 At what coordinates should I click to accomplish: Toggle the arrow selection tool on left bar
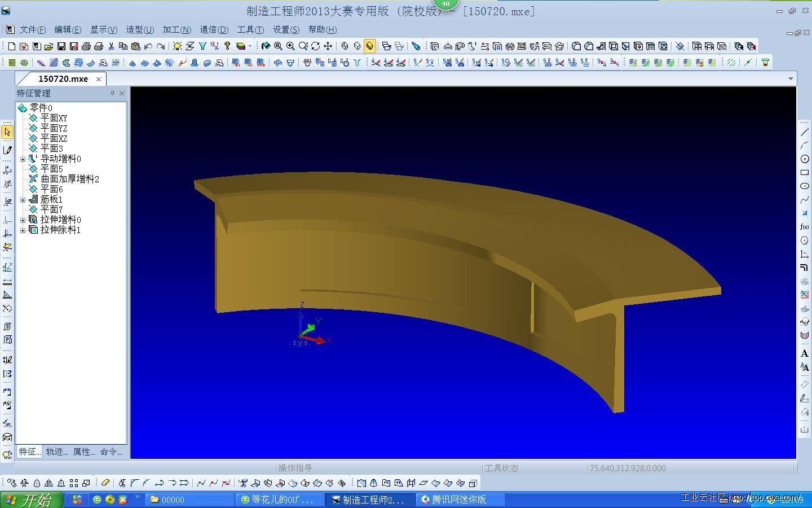(x=7, y=132)
